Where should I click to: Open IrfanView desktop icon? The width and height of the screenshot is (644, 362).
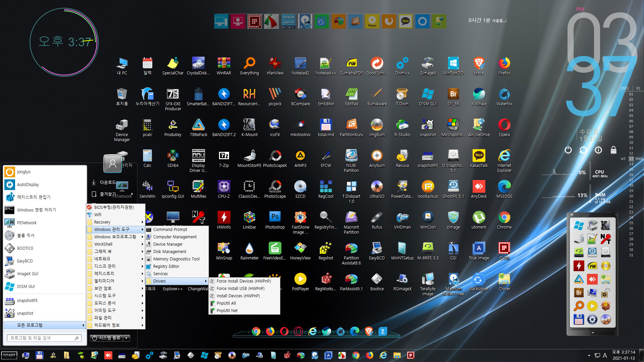click(275, 66)
